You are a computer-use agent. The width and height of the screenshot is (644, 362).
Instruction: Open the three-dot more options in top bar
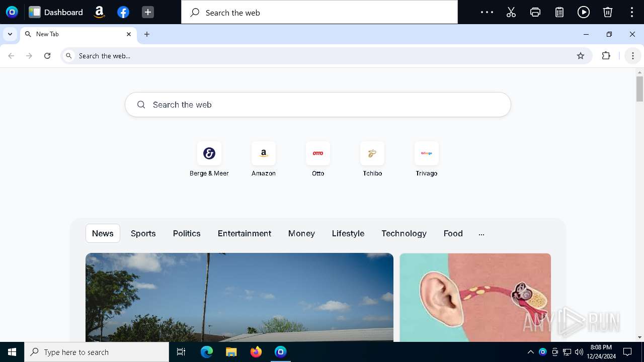[487, 12]
